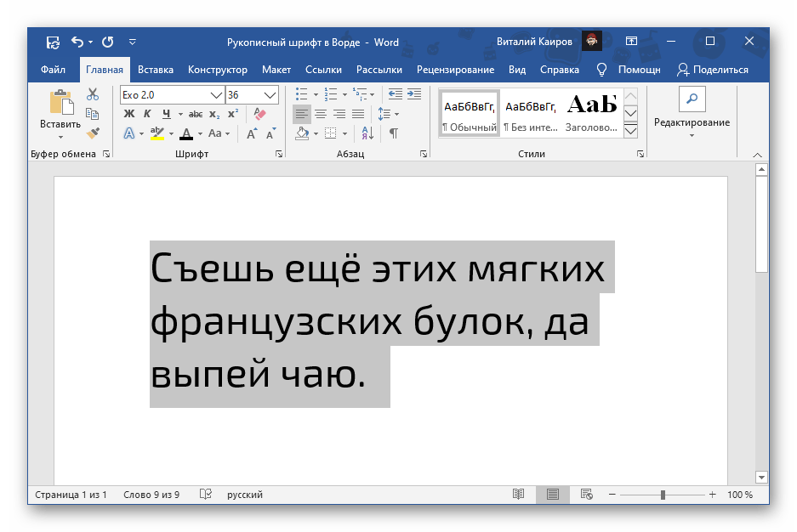Image resolution: width=797 pixels, height=532 pixels.
Task: Switch to the Рецензирование tab
Action: pos(455,70)
